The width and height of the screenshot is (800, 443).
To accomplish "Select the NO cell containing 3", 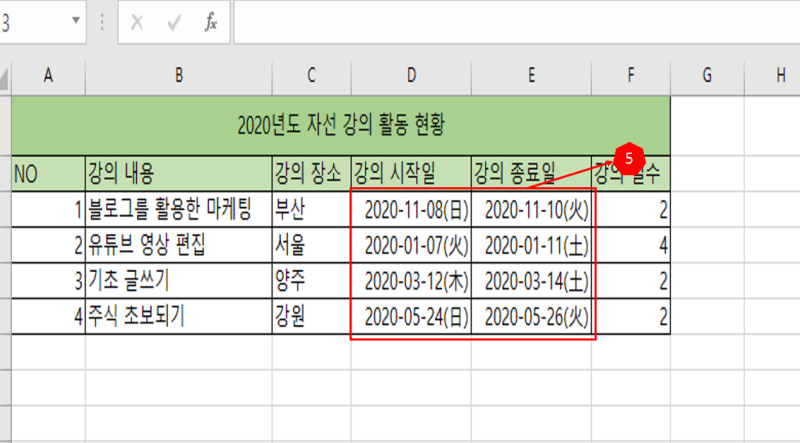I will [48, 281].
